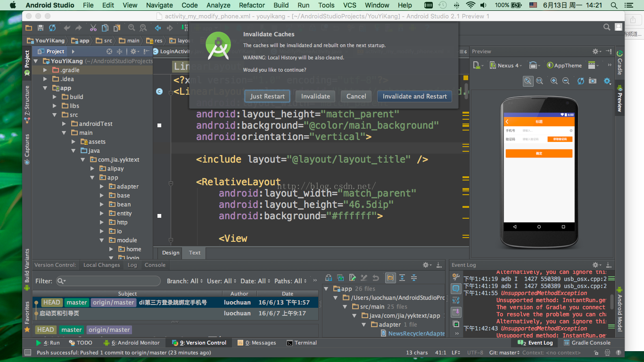Viewport: 644px width, 362px height.
Task: Click the Version Control log filter field
Action: pyautogui.click(x=108, y=281)
